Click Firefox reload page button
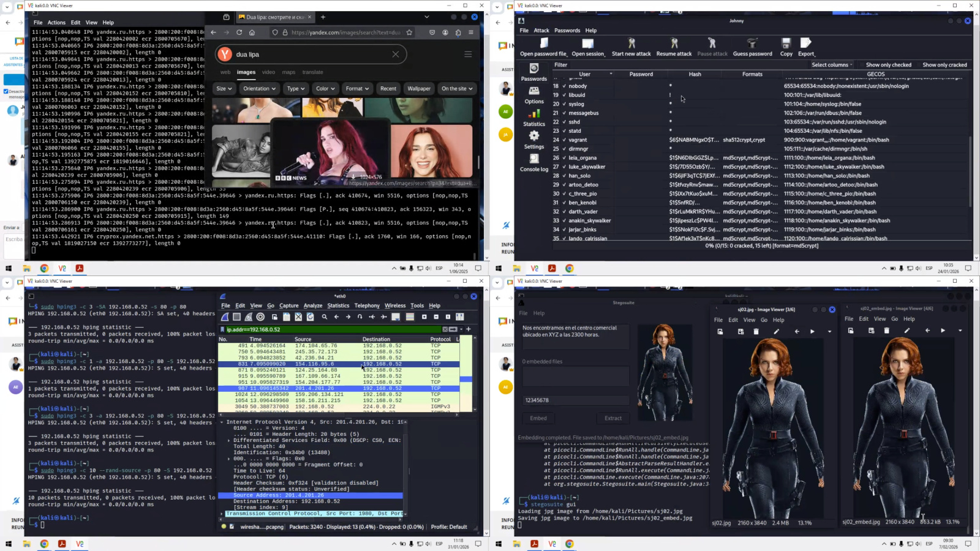The width and height of the screenshot is (980, 551). 239,32
